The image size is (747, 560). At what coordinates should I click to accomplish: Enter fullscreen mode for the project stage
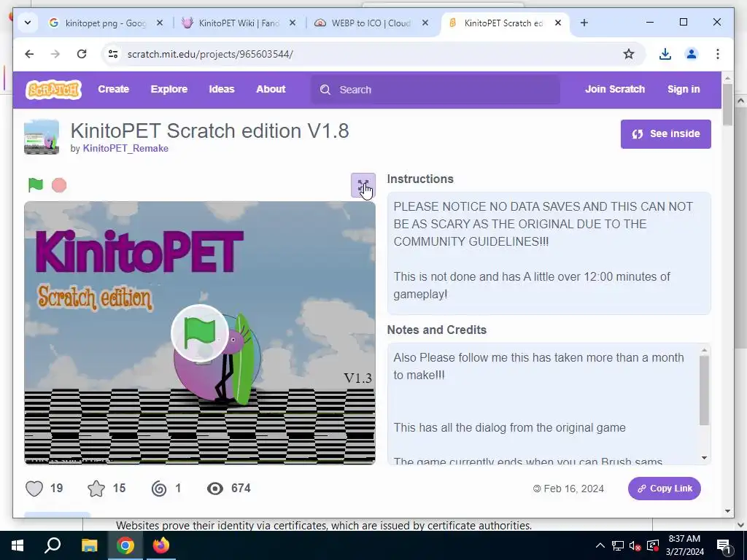363,185
